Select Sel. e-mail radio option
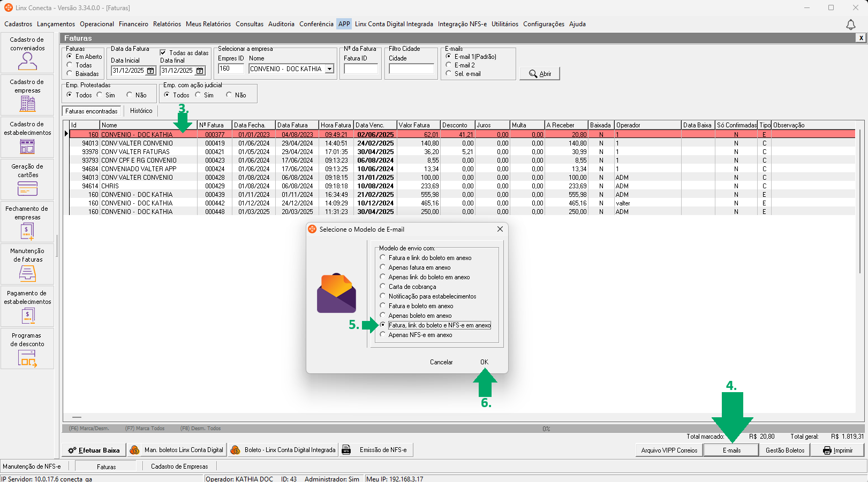This screenshot has width=868, height=482. click(449, 73)
